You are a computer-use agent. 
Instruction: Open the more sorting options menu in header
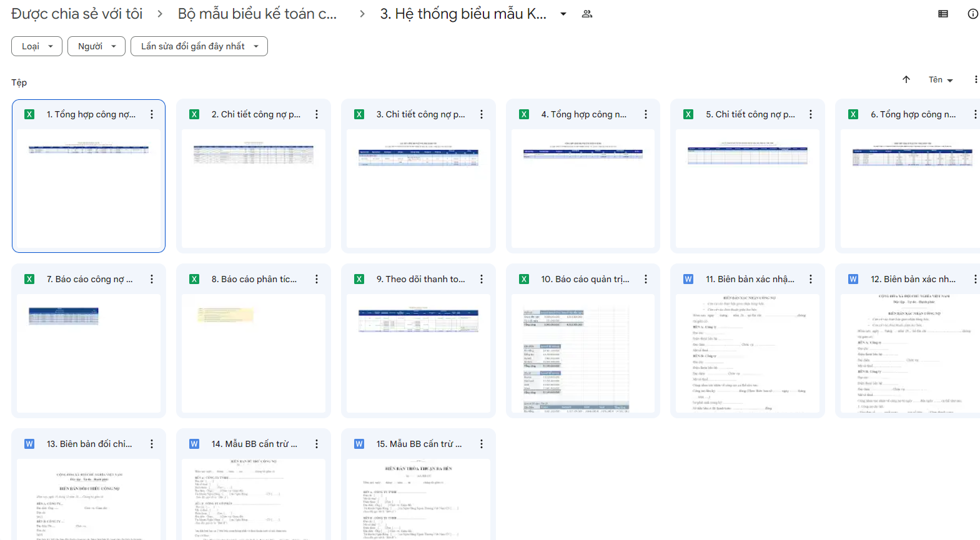(976, 79)
